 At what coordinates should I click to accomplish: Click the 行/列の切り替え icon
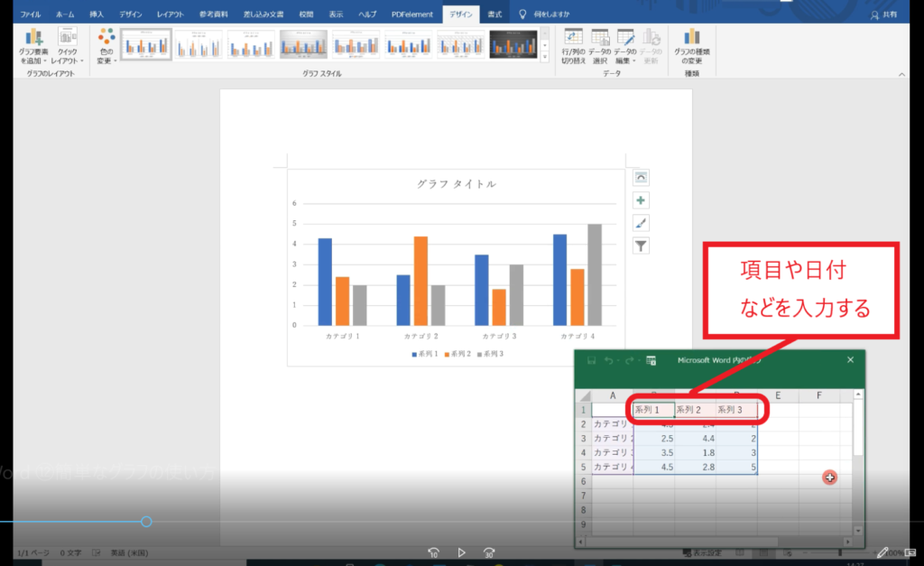pyautogui.click(x=574, y=46)
